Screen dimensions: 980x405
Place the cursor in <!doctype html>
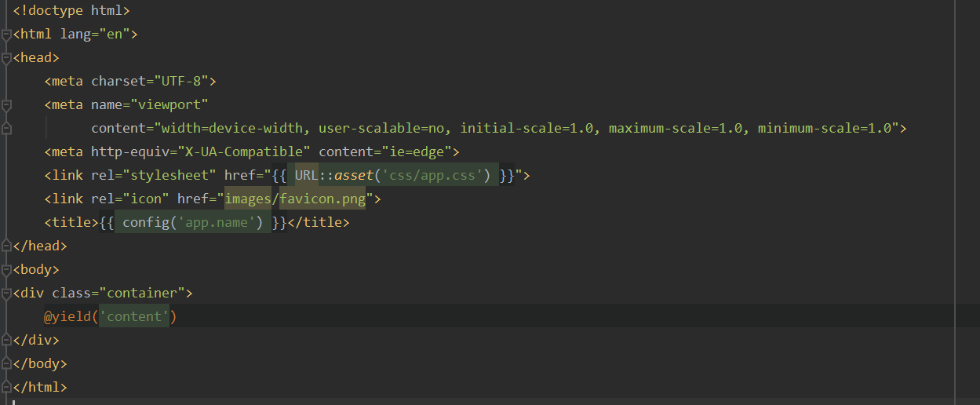[71, 11]
